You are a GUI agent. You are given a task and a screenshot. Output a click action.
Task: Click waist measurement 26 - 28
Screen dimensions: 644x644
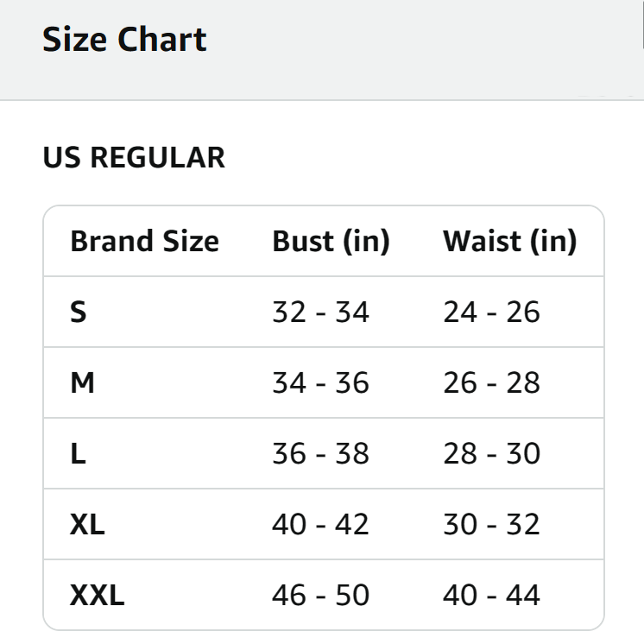491,382
